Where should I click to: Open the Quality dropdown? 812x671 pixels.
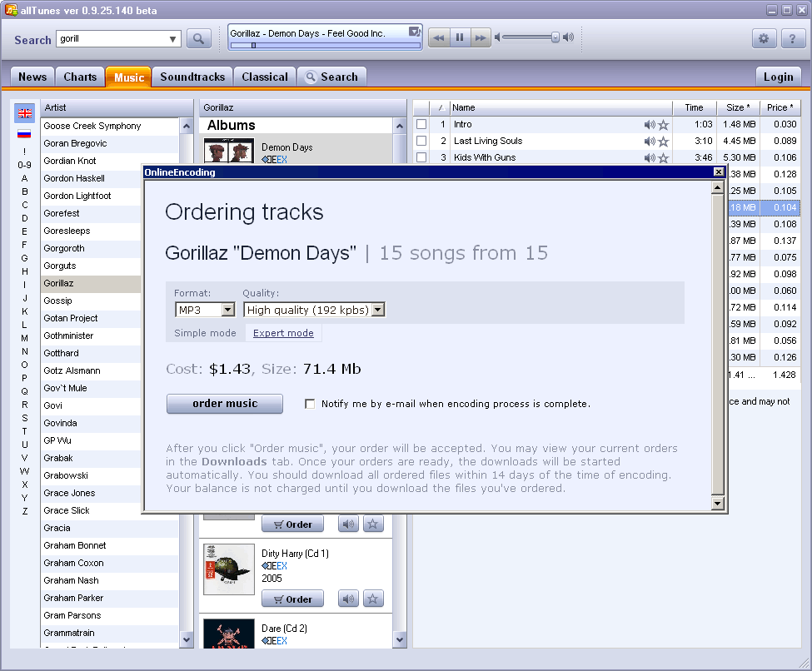pos(379,310)
